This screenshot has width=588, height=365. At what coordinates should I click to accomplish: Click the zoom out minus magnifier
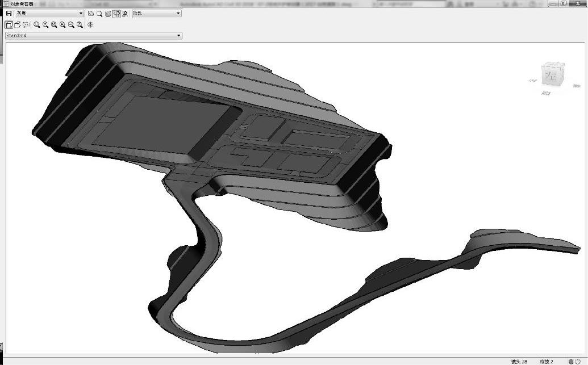coord(71,25)
